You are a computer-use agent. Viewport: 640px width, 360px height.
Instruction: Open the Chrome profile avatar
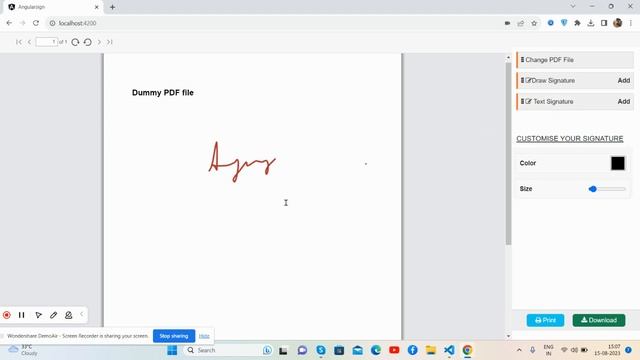tap(618, 23)
